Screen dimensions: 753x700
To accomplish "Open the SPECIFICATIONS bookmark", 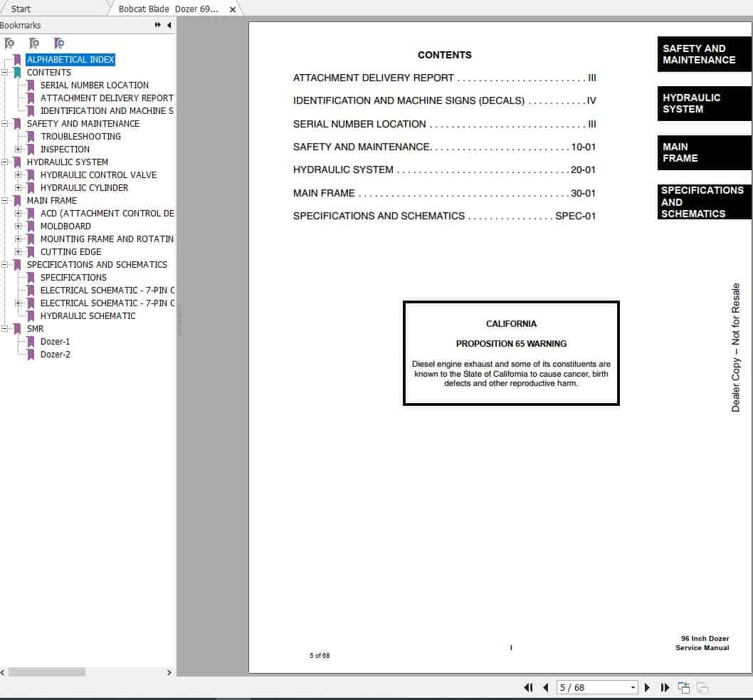I will coord(73,278).
